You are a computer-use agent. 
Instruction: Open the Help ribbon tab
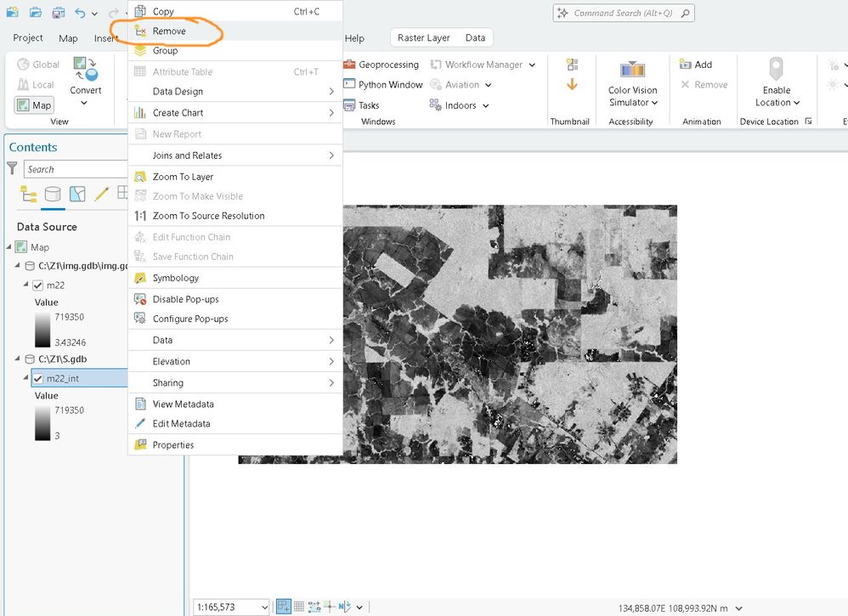pyautogui.click(x=354, y=38)
